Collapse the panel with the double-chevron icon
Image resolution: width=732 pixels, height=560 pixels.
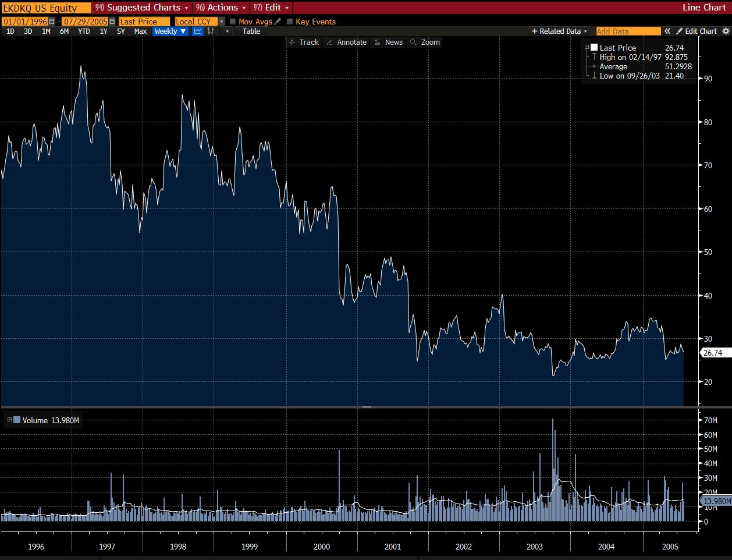pos(667,31)
